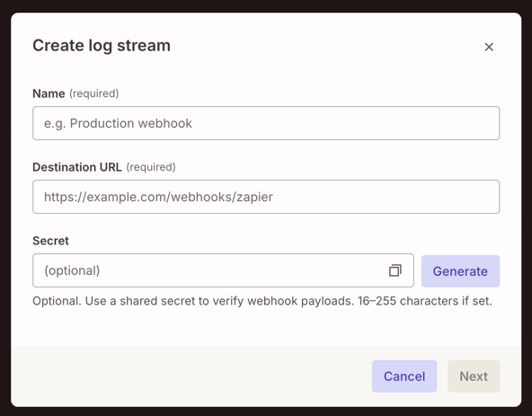Screen dimensions: 532x416
Task: Click the Next button
Action: pyautogui.click(x=474, y=376)
